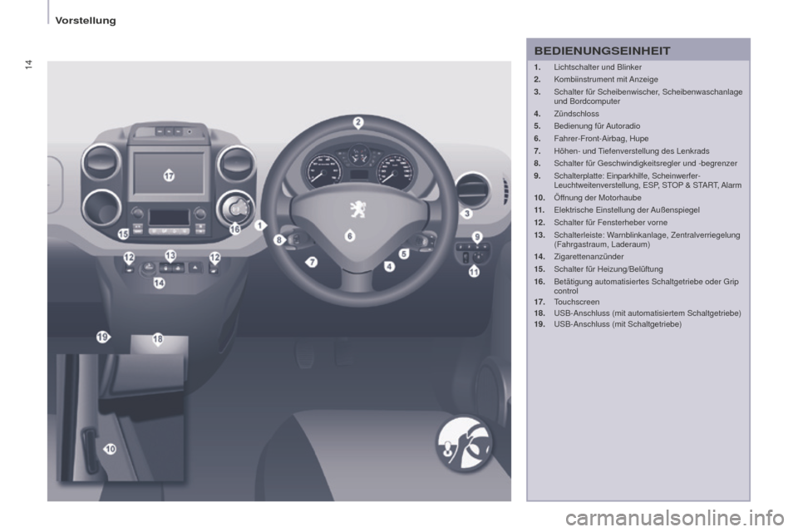
Task: Select 'Schalterleiste: Warnblinkanlage, Zentralverriegelung'
Action: click(647, 235)
